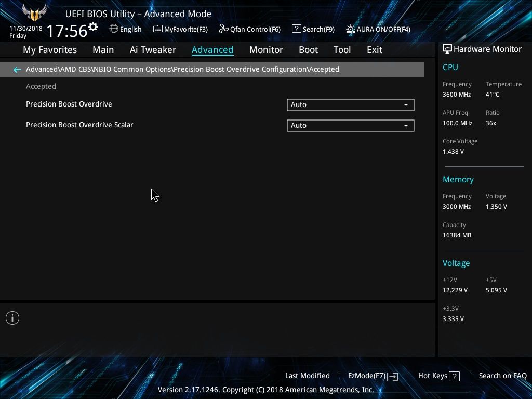532x399 pixels.
Task: Click MyFavorite(F3) label
Action: pyautogui.click(x=186, y=30)
